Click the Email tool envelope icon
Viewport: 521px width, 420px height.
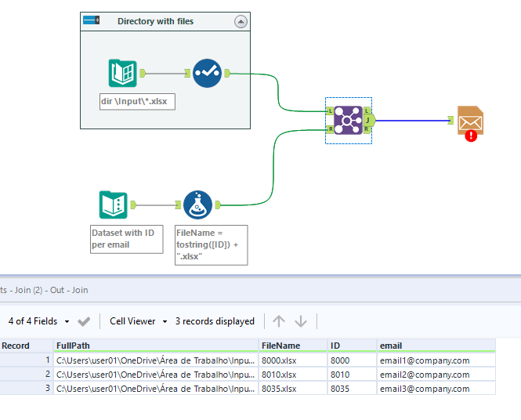pyautogui.click(x=470, y=121)
